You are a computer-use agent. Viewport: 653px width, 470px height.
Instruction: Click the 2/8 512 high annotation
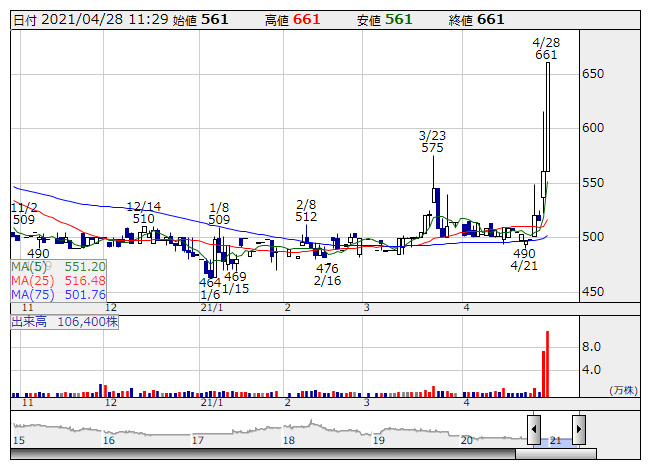(306, 211)
